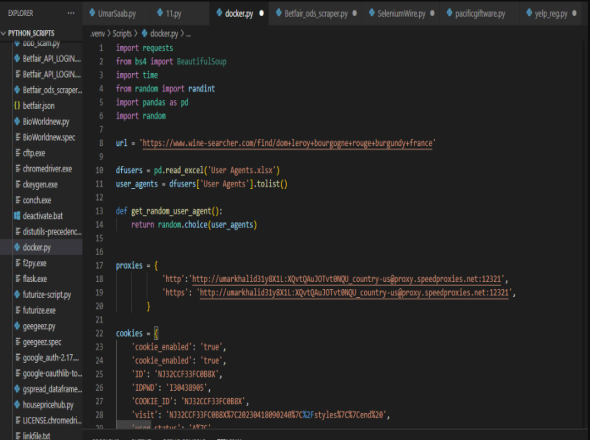Screen dimensions: 590x440
Task: Select BioWorldnew.spec file
Action: click(49, 137)
